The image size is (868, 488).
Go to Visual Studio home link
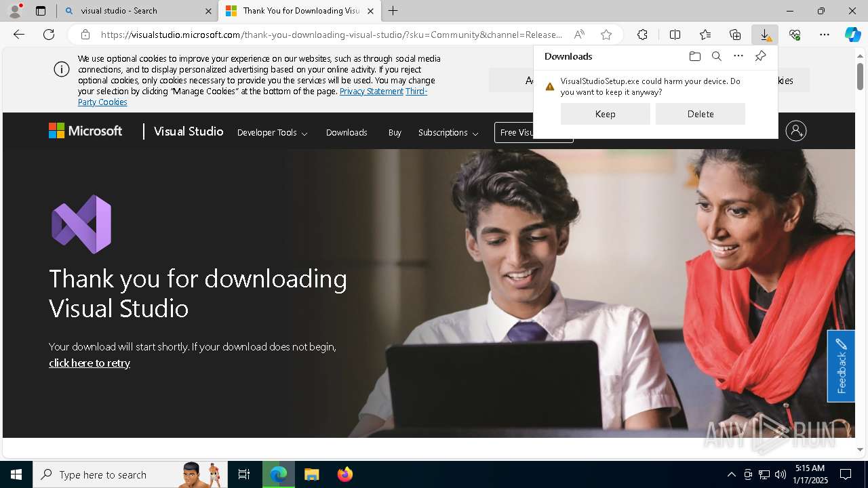click(x=189, y=131)
